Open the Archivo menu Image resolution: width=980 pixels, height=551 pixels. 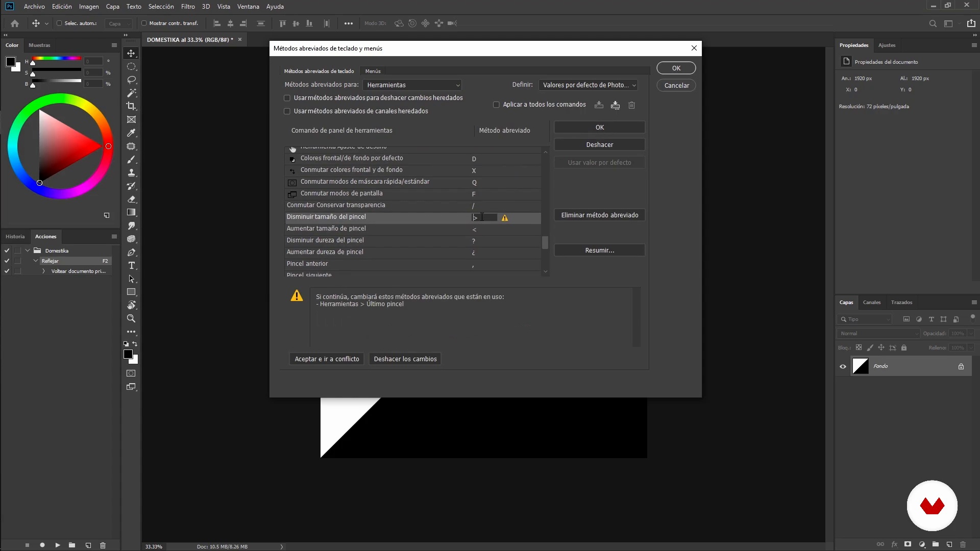coord(34,7)
